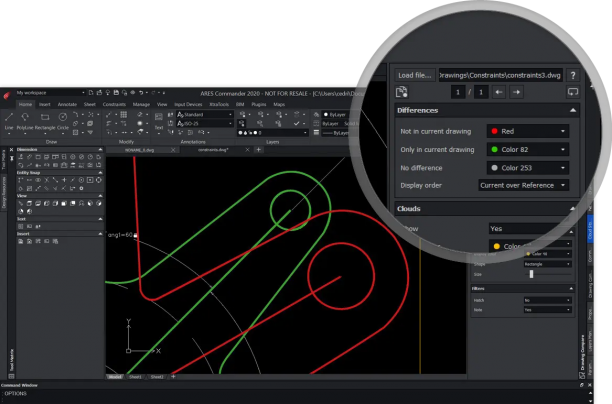Open the cloud Shape Rectangle dropdown
Viewport: 612px width, 404px height.
tap(548, 264)
